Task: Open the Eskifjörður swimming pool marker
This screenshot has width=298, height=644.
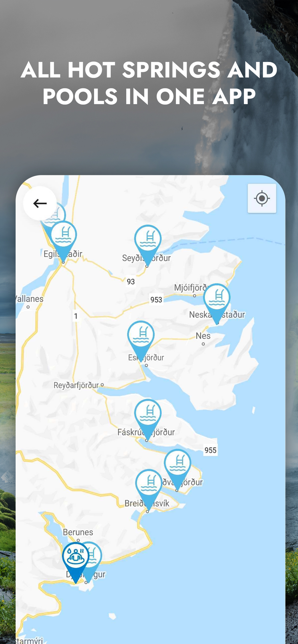Action: [141, 340]
